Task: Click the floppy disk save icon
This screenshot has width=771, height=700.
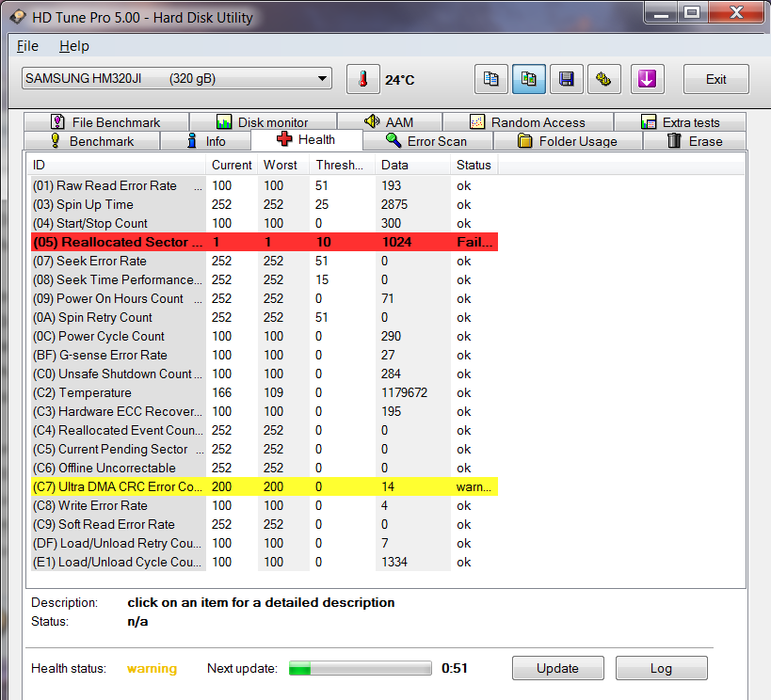Action: [567, 80]
